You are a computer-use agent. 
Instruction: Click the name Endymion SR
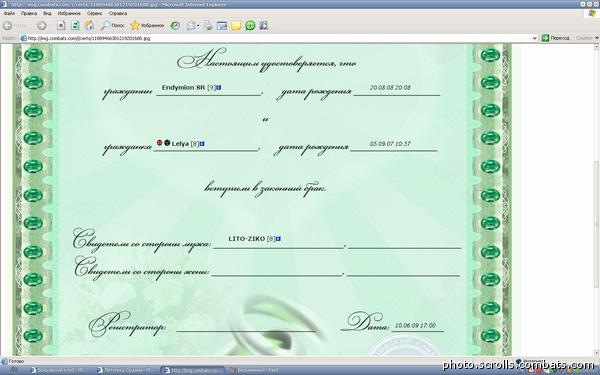183,88
